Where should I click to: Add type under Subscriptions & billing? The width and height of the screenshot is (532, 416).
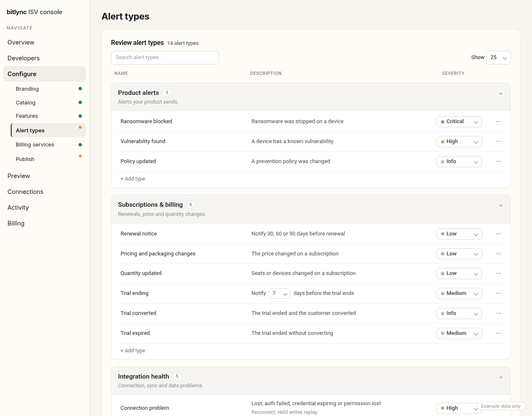pyautogui.click(x=133, y=351)
